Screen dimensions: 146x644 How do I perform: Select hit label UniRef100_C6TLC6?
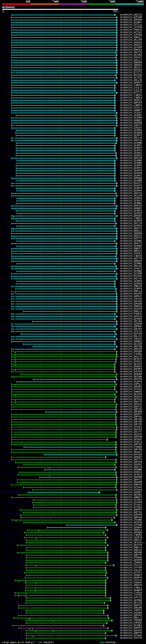coord(131,331)
